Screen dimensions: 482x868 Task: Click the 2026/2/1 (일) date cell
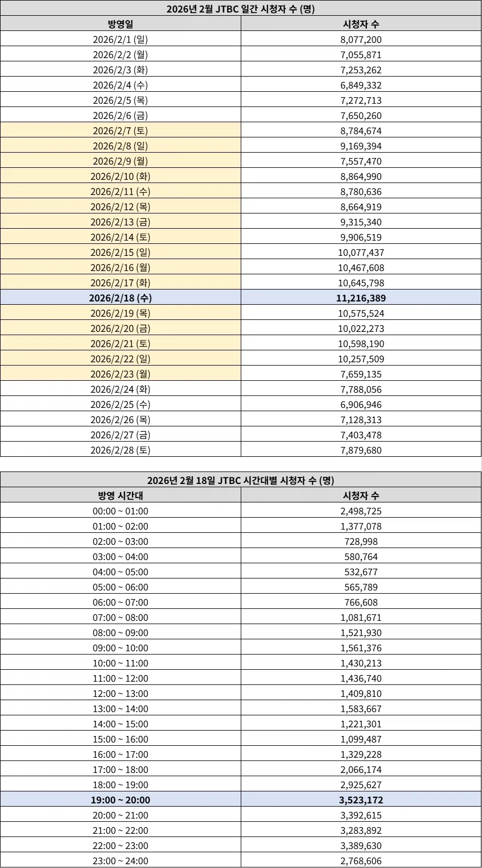coord(120,40)
